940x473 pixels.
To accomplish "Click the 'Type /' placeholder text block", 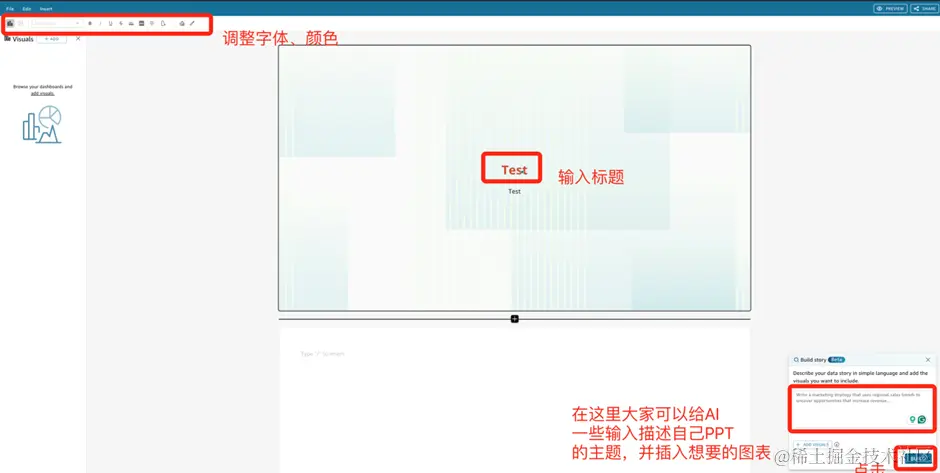I will [323, 354].
